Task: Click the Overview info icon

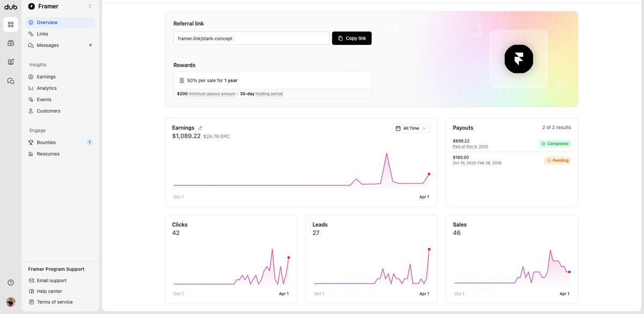Action: (x=31, y=23)
